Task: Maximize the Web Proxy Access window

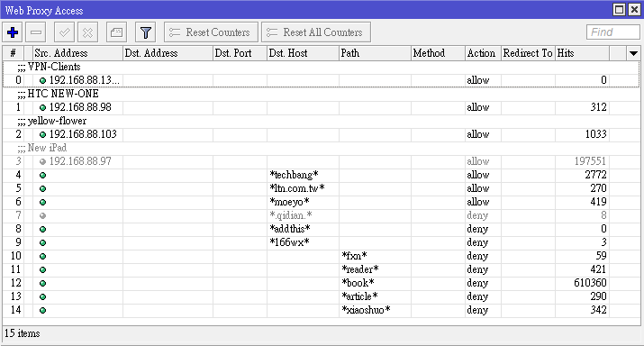Action: [x=619, y=9]
